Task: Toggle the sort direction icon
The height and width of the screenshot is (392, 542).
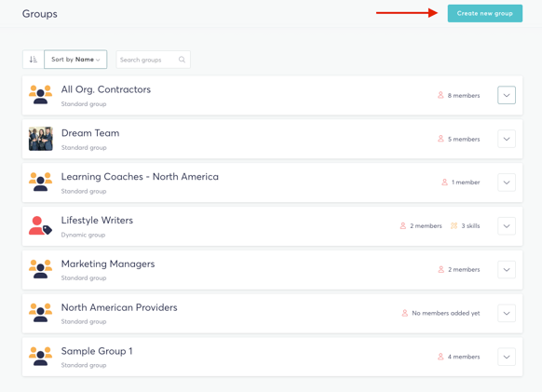Action: point(34,60)
